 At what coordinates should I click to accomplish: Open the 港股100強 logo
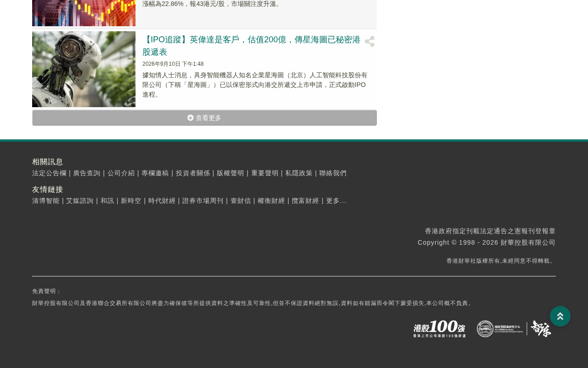tap(439, 329)
